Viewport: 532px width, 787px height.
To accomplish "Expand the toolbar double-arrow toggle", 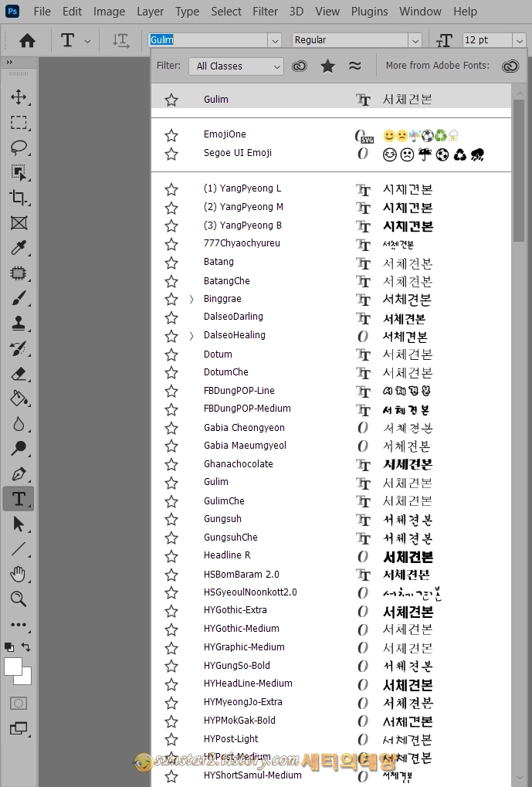I will pyautogui.click(x=9, y=63).
